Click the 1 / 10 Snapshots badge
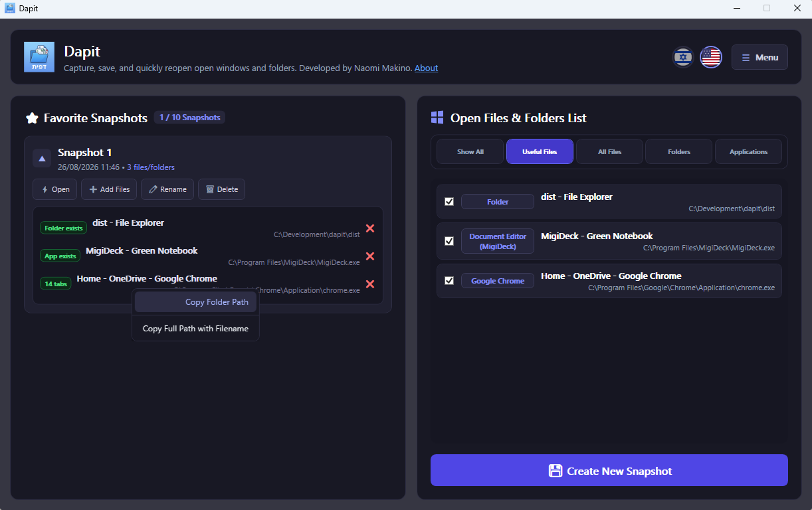Image resolution: width=812 pixels, height=510 pixels. 189,118
